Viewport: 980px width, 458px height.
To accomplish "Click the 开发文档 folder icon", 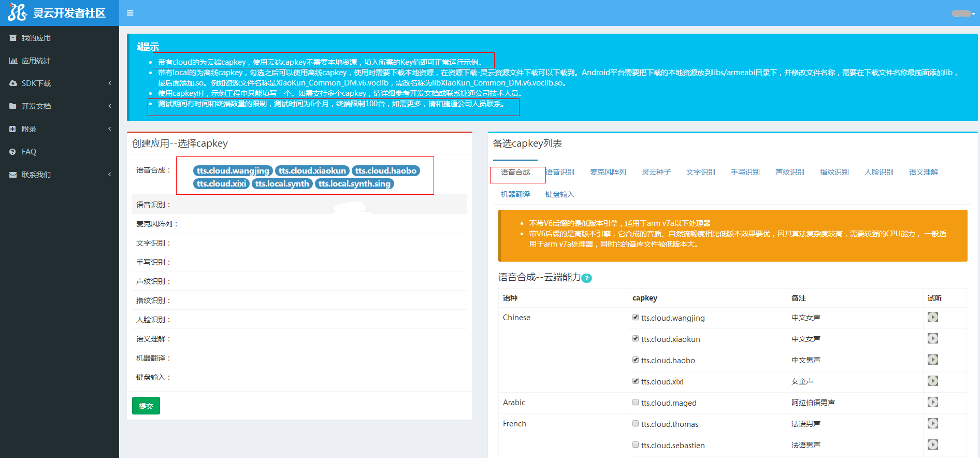I will pyautogui.click(x=13, y=106).
